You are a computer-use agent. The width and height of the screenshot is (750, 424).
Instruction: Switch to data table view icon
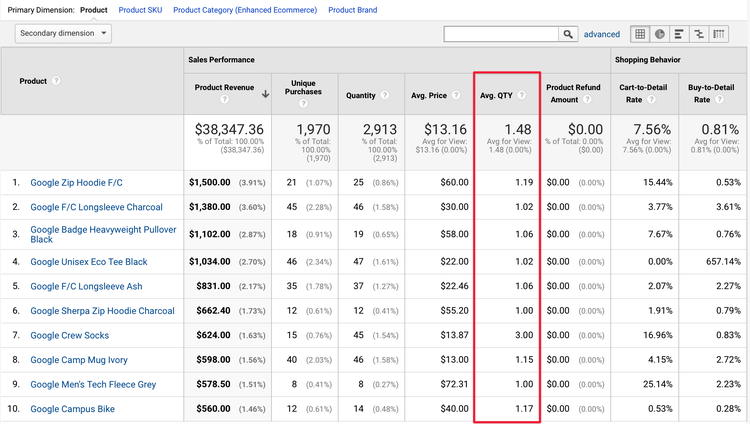click(640, 34)
